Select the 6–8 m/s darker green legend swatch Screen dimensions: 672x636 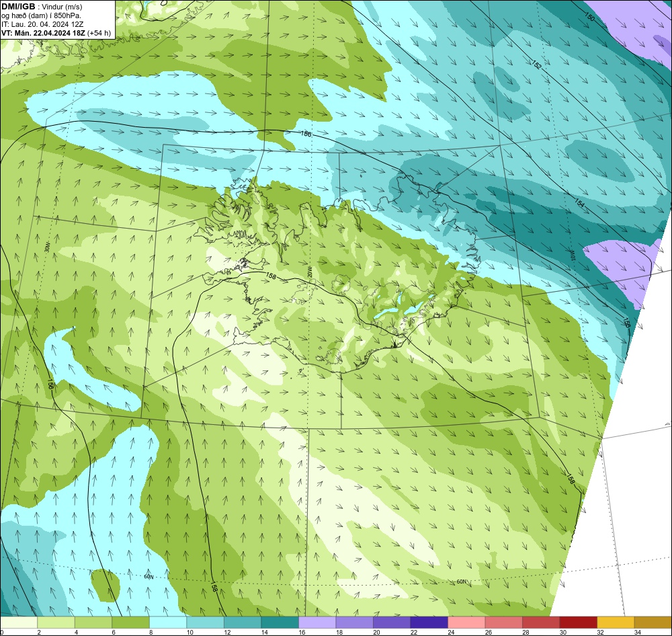(x=131, y=623)
